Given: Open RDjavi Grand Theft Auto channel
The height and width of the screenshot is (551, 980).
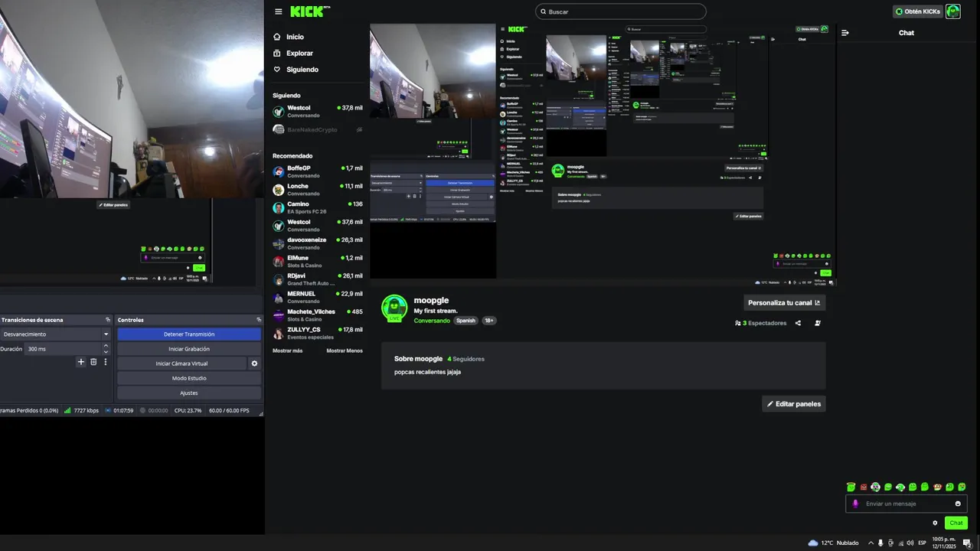Looking at the screenshot, I should tap(318, 279).
